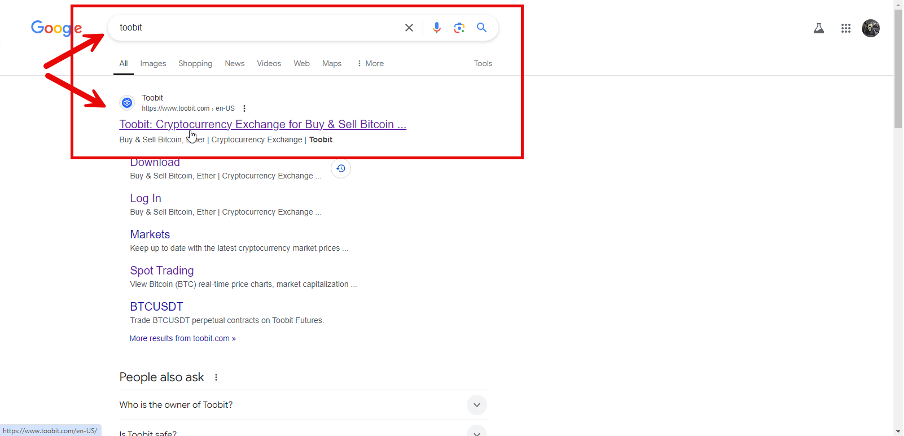
Task: Expand 'Is Toobit safe?' question
Action: (476, 433)
